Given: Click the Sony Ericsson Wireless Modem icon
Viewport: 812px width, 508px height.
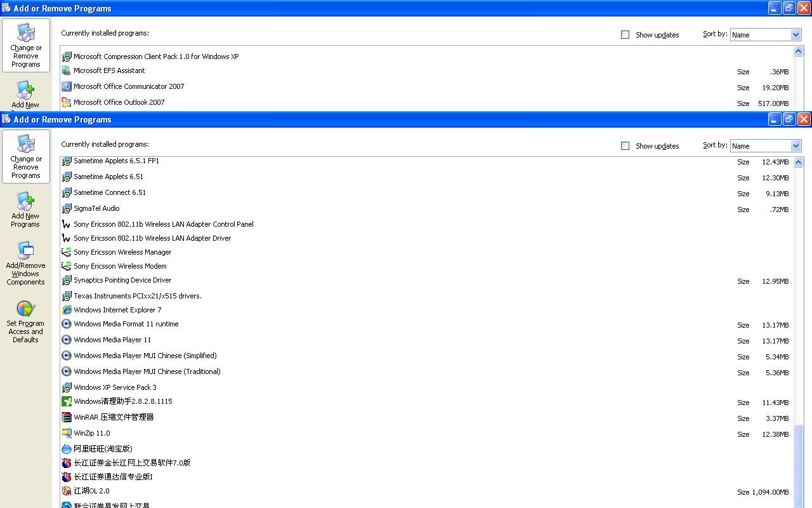Looking at the screenshot, I should click(66, 266).
